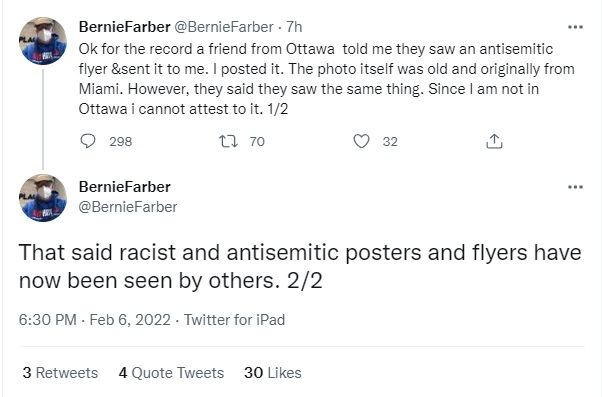Click @BernieFarber handle in first tweet
The height and width of the screenshot is (397, 602).
tap(224, 27)
